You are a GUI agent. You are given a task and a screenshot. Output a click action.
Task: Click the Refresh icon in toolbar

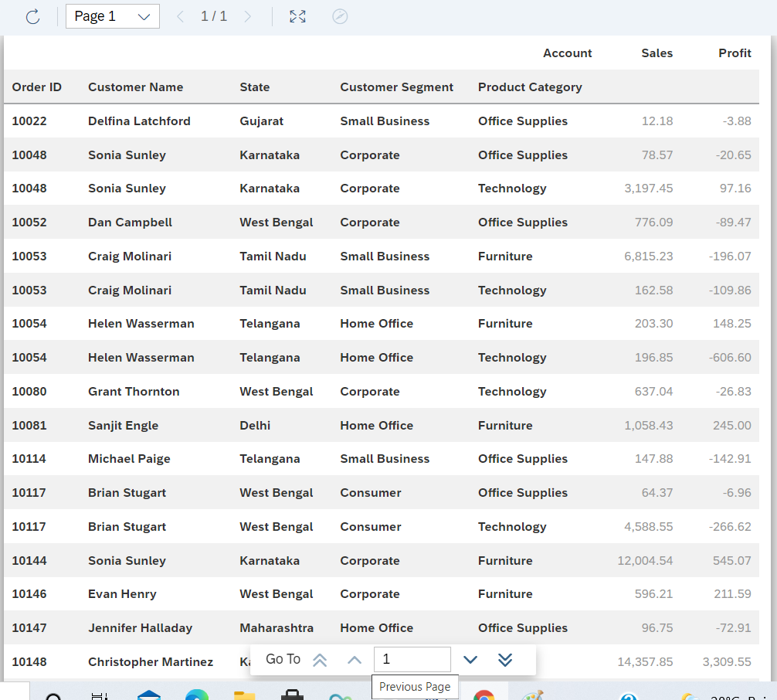(x=32, y=16)
